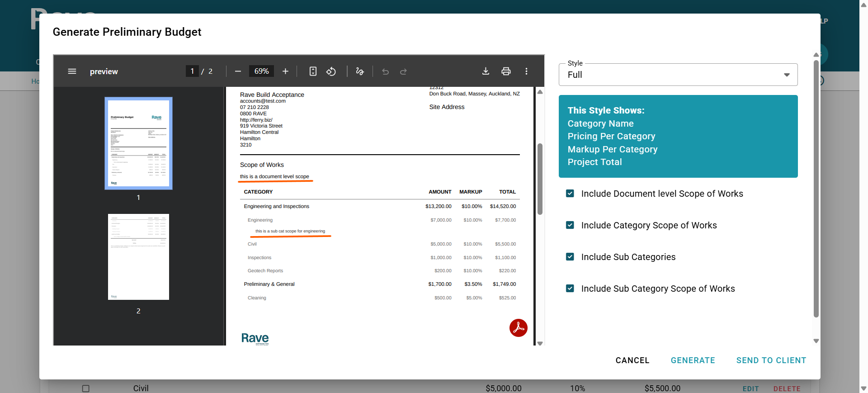The image size is (868, 393).
Task: Click the red Adobe Acrobat icon
Action: point(518,328)
